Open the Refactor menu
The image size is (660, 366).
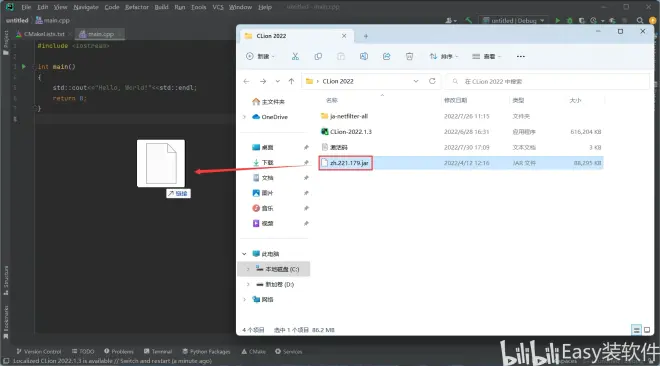pos(136,7)
